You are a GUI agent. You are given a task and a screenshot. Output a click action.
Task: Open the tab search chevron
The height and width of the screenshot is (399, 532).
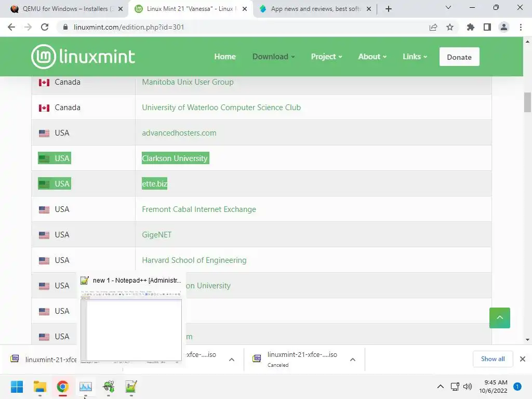[448, 7]
